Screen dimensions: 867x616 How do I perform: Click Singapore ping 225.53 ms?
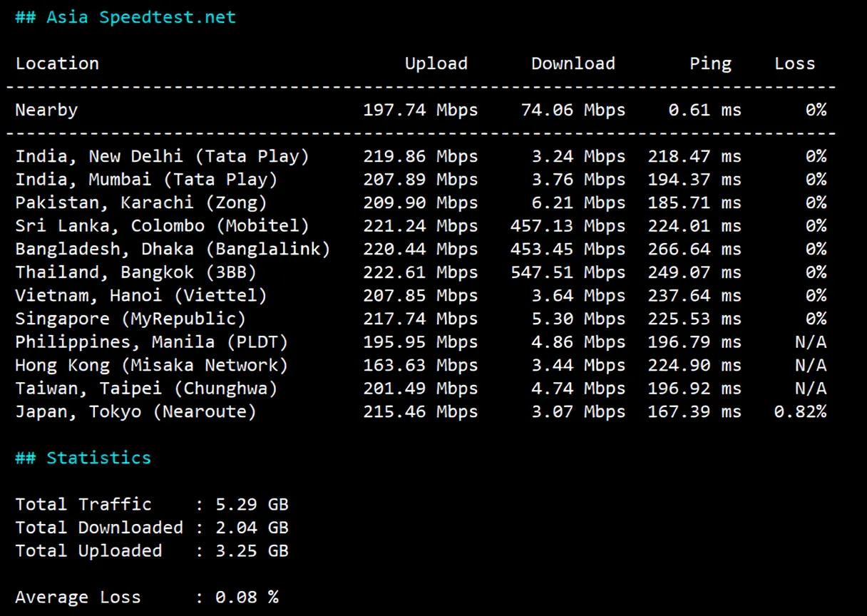pyautogui.click(x=694, y=319)
